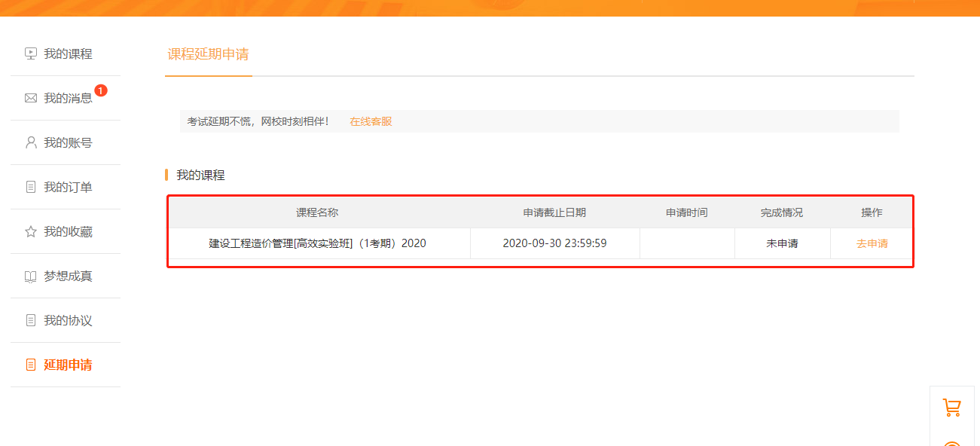
Task: Click the document icon beside 延期申请
Action: pyautogui.click(x=30, y=365)
